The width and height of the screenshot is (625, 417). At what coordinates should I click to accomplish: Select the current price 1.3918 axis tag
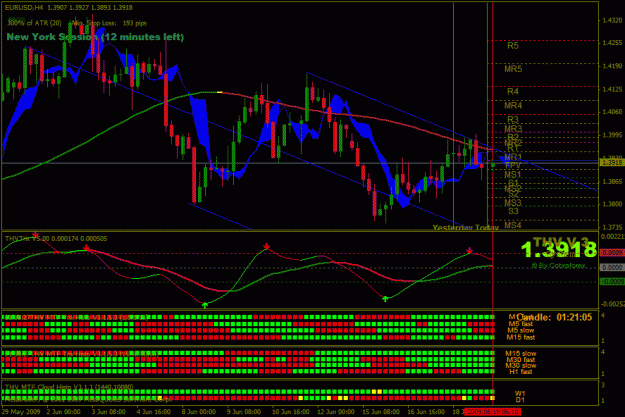(612, 163)
